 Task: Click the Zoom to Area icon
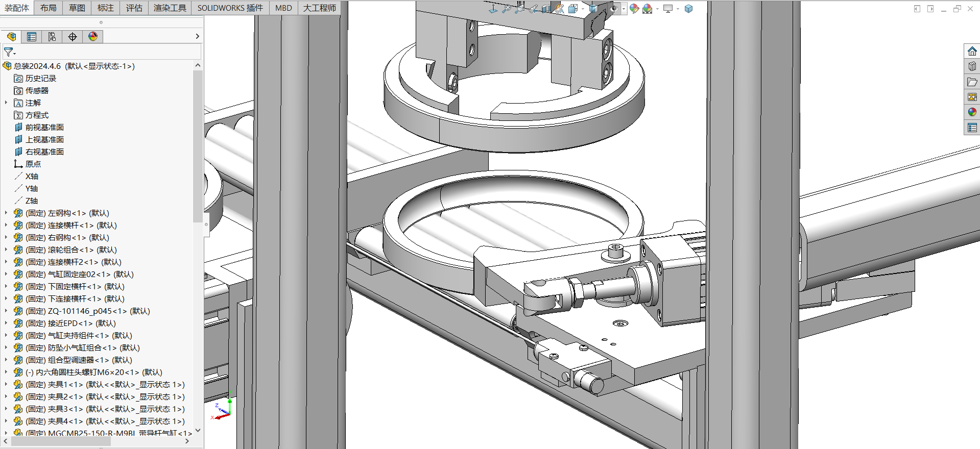519,8
